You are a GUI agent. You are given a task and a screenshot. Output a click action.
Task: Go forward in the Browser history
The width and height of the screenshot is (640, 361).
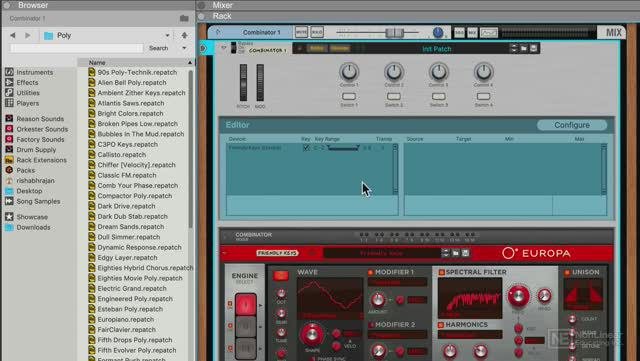coord(27,36)
